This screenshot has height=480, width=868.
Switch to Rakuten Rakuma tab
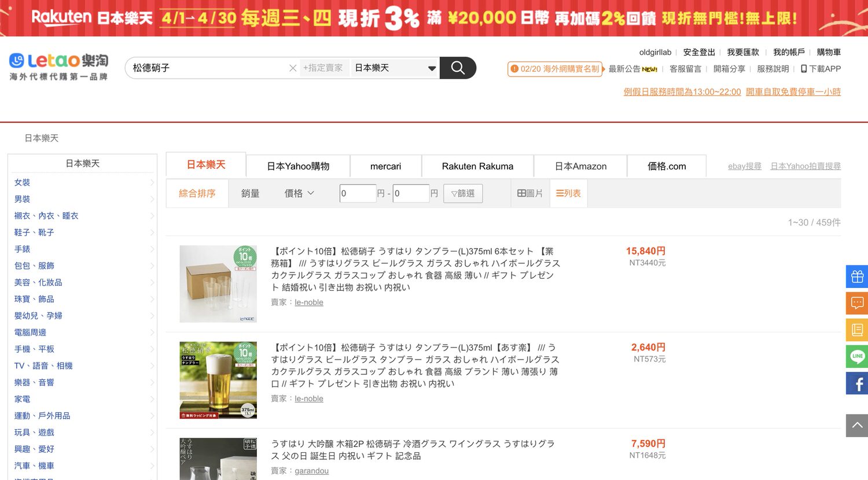pos(477,166)
